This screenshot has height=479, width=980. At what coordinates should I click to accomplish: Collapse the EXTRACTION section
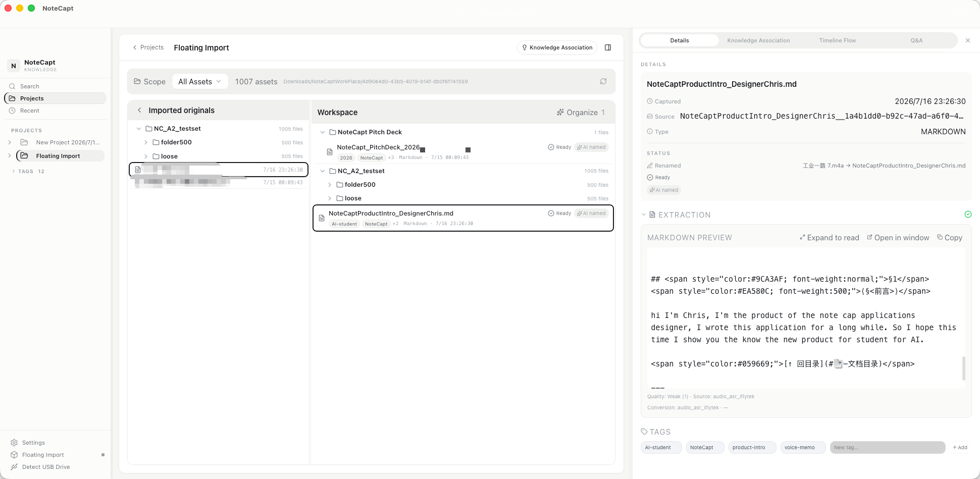tap(644, 215)
